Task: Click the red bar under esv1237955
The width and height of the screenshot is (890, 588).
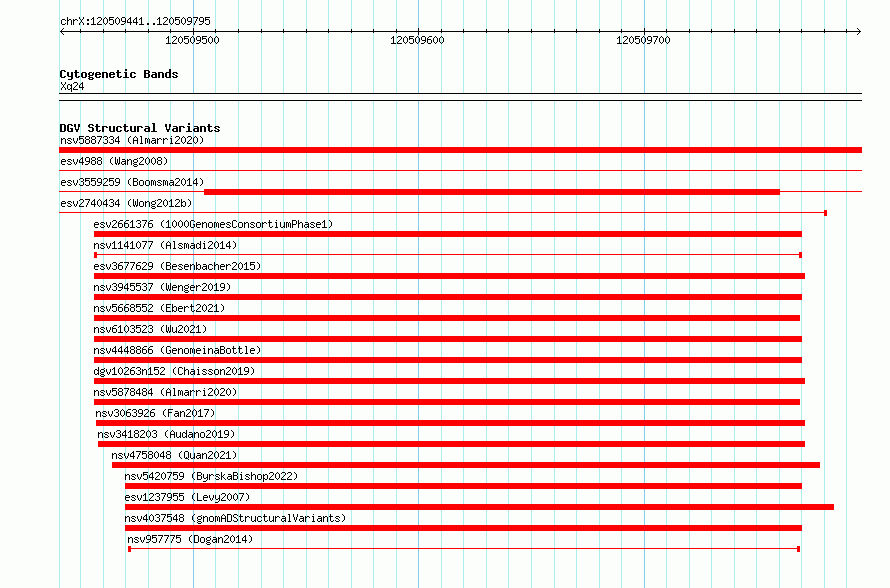Action: click(479, 507)
